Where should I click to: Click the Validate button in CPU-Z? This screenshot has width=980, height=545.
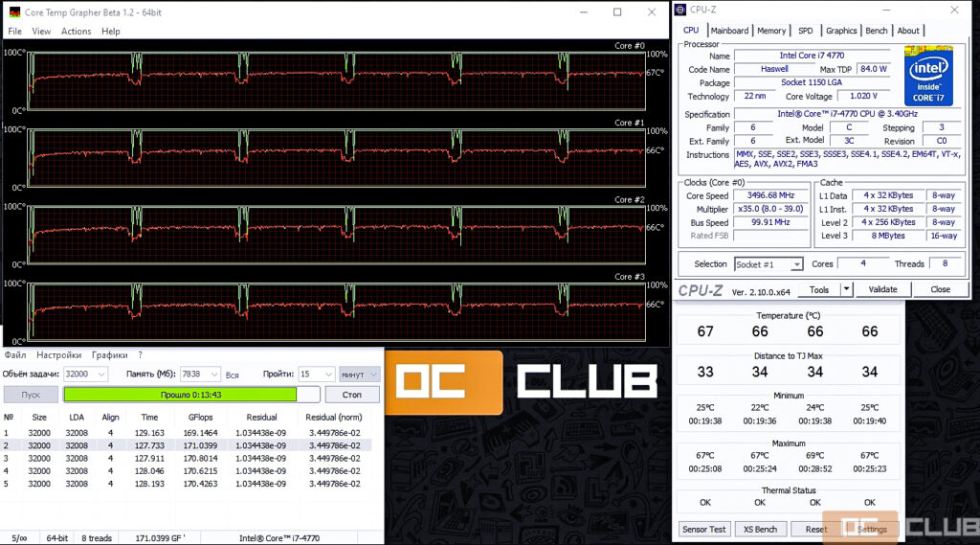coord(882,289)
